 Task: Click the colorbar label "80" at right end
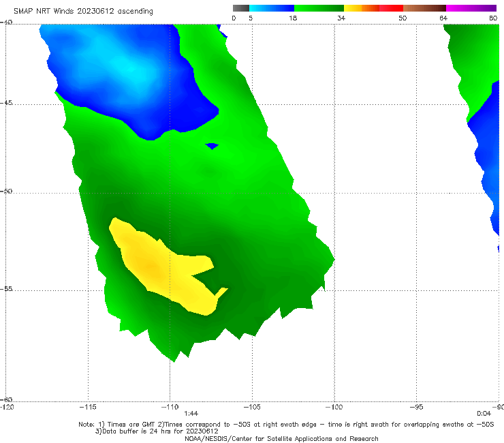[x=493, y=18]
